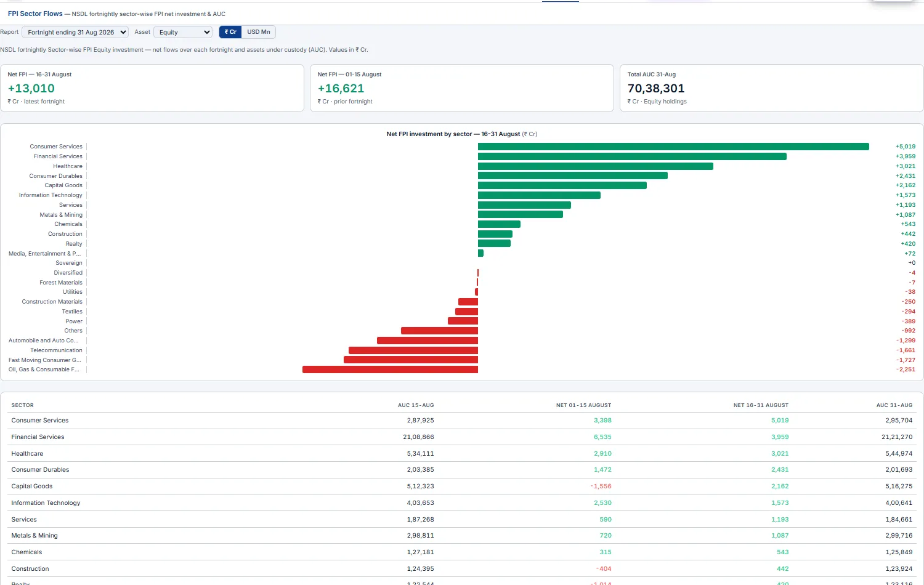Click the Capital Goods table row name

coord(32,486)
